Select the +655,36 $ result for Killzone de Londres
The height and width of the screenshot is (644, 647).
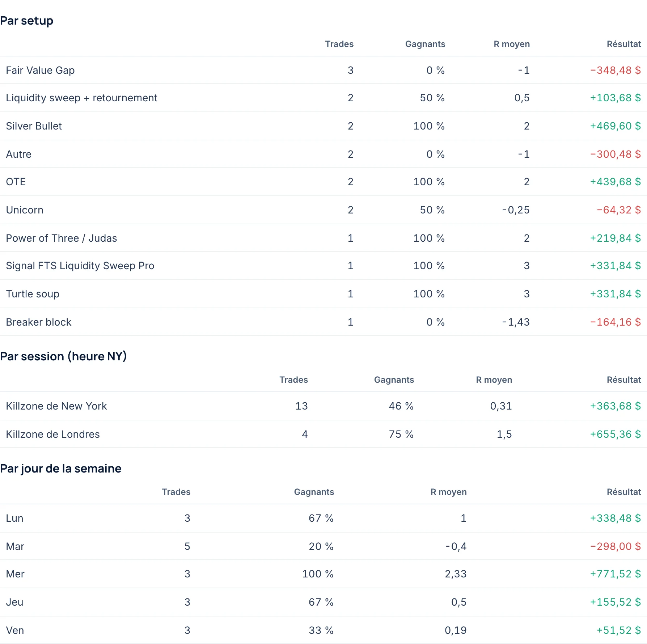pos(616,434)
